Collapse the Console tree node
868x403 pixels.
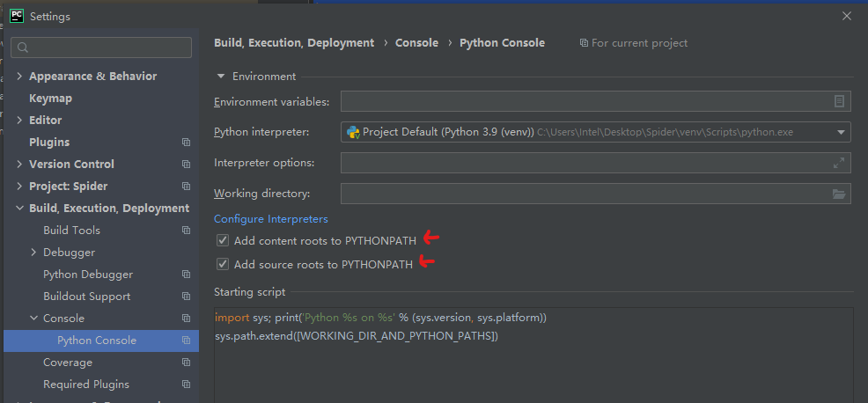tap(33, 319)
